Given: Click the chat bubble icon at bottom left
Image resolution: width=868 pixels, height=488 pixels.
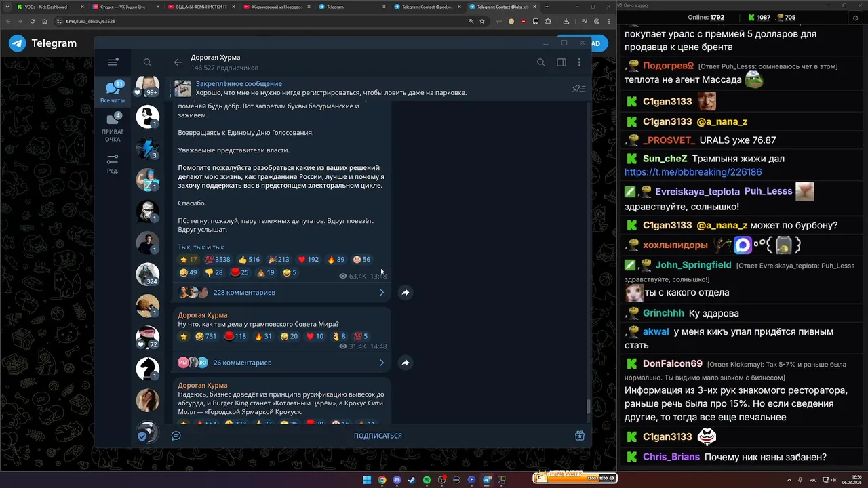Looking at the screenshot, I should point(176,436).
